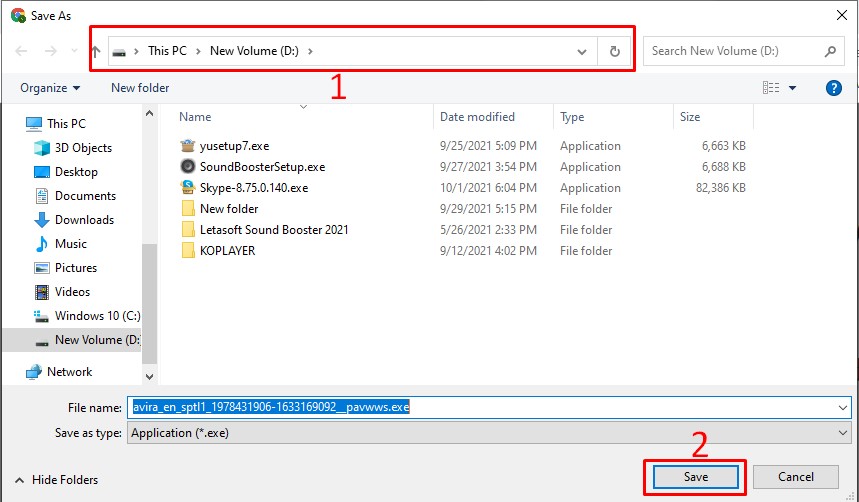Open the Save as type dropdown
Screen dimensions: 859x502
(842, 433)
